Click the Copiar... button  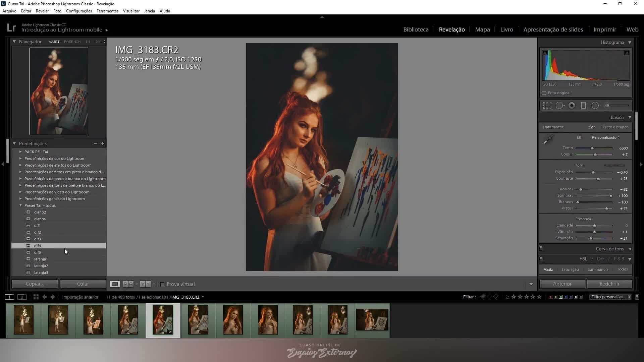pos(35,284)
